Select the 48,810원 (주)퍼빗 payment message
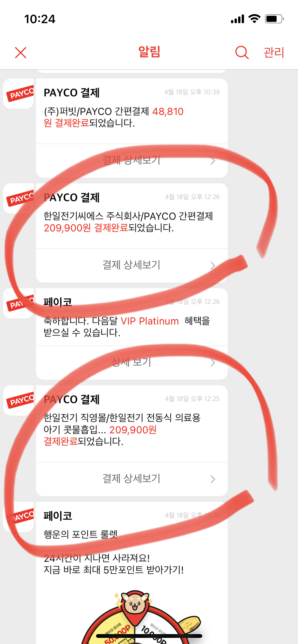The image size is (298, 644). [114, 117]
